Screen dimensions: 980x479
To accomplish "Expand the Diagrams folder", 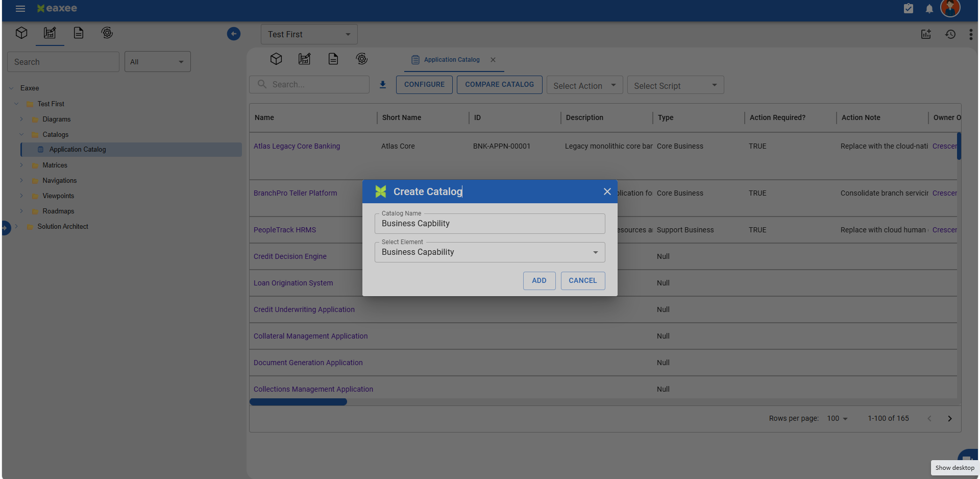I will (21, 119).
